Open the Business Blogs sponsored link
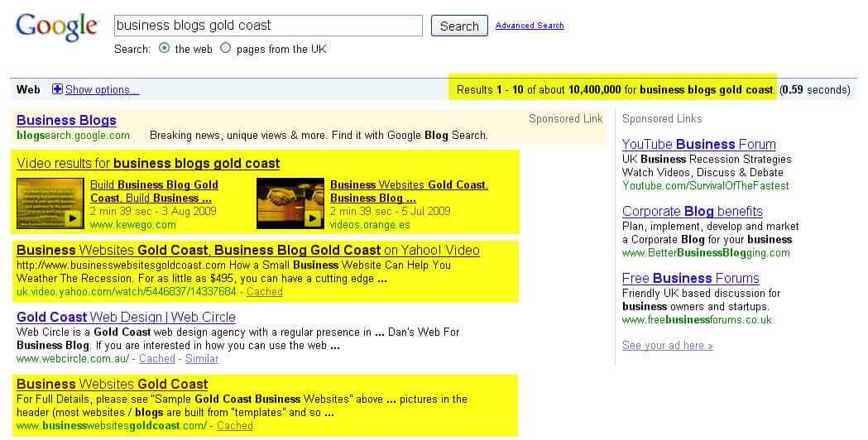The width and height of the screenshot is (868, 440). coord(66,120)
